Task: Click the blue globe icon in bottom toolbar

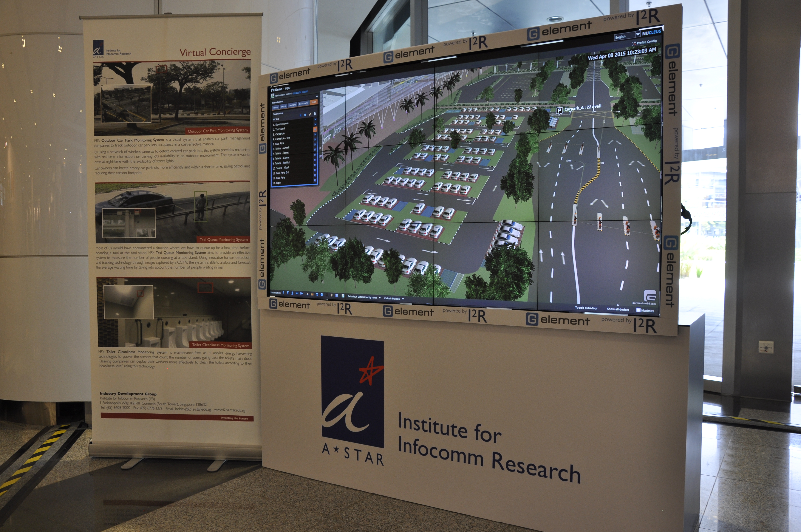Action: click(x=322, y=295)
